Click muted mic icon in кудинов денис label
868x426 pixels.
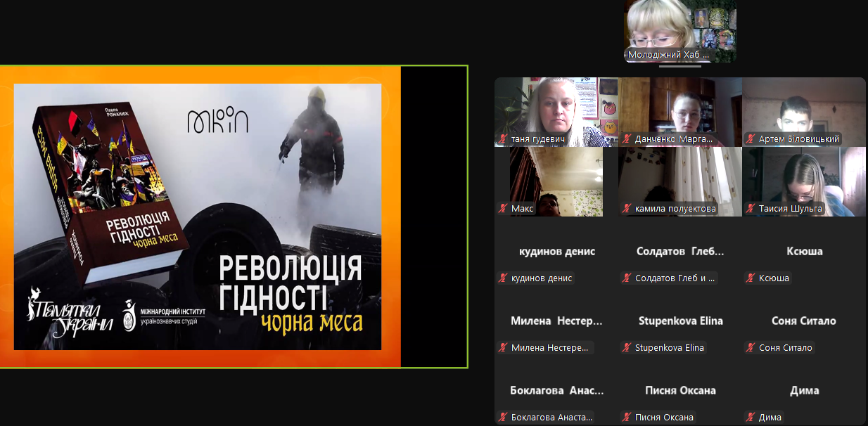[503, 278]
